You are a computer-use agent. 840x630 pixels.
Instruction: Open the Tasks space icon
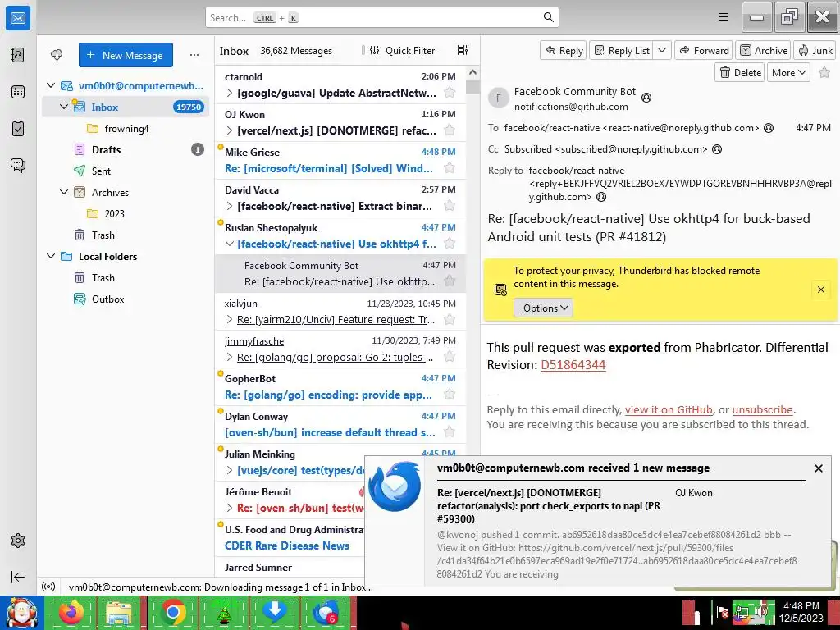[18, 129]
